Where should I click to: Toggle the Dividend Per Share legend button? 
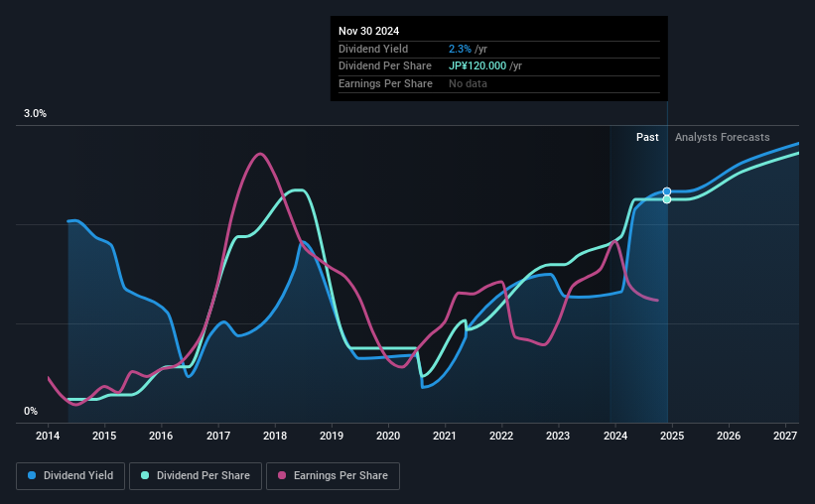click(x=196, y=476)
